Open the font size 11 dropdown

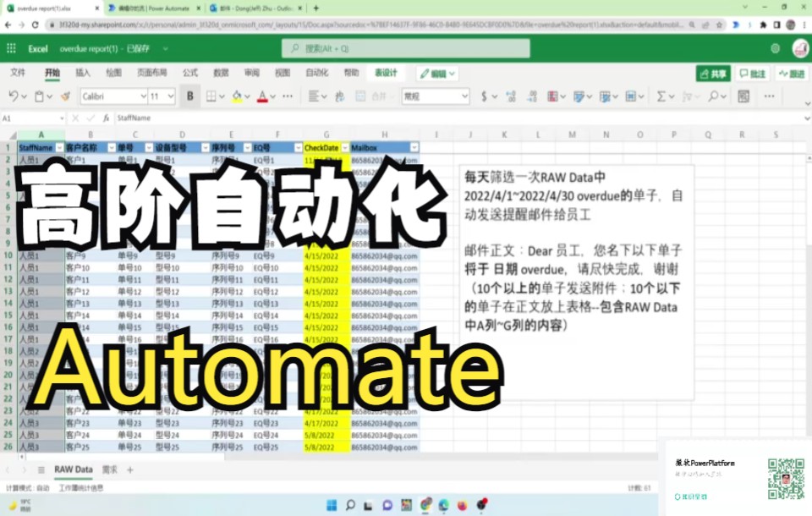tap(170, 96)
